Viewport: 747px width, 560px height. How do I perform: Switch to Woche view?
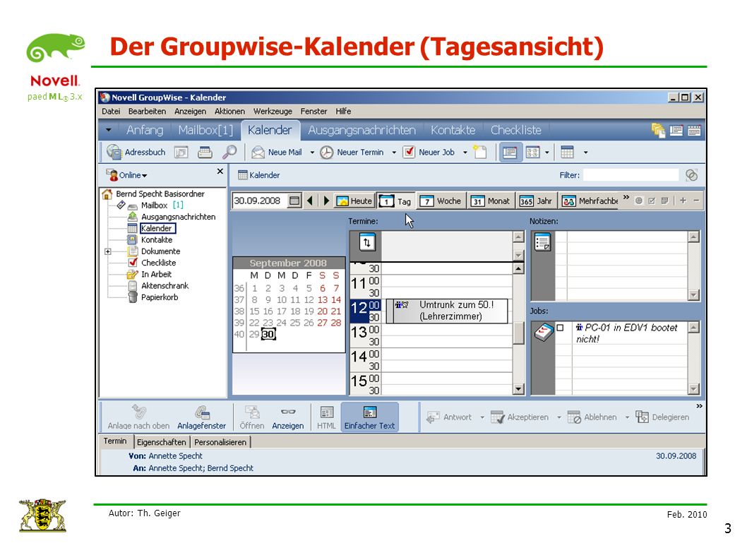click(x=440, y=201)
